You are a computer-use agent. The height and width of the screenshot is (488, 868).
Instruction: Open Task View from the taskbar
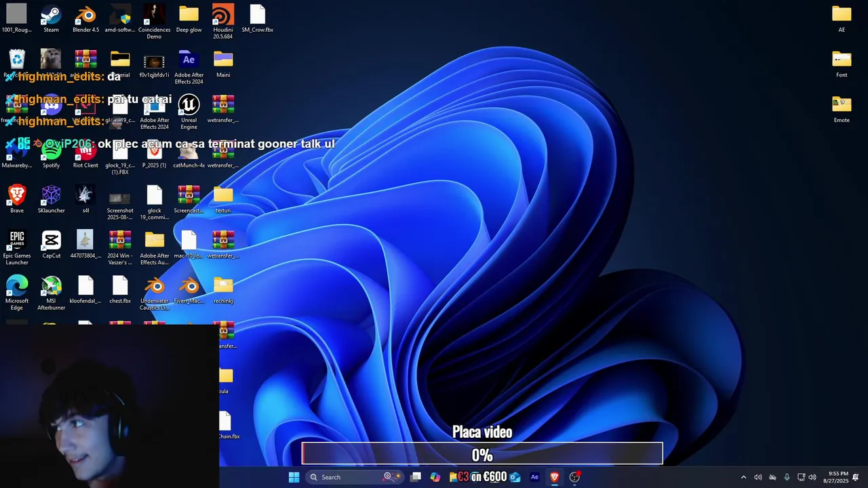416,477
